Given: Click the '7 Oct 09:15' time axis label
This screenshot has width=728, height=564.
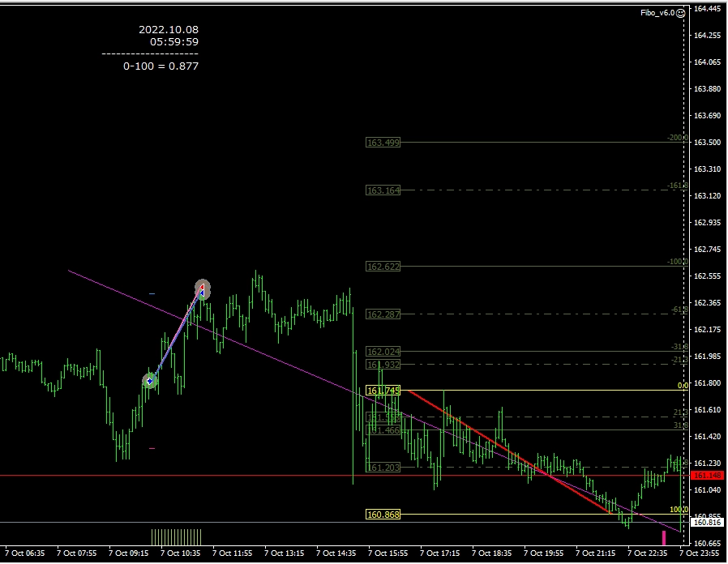Looking at the screenshot, I should tap(129, 553).
